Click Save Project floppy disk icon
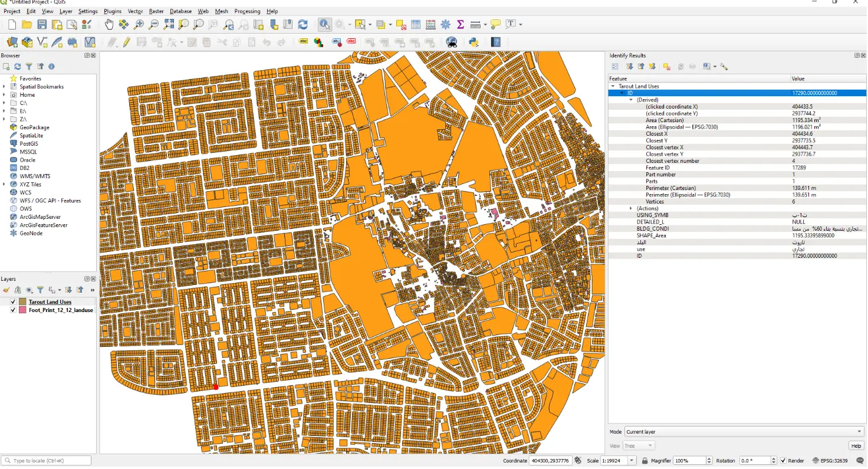 (x=42, y=24)
